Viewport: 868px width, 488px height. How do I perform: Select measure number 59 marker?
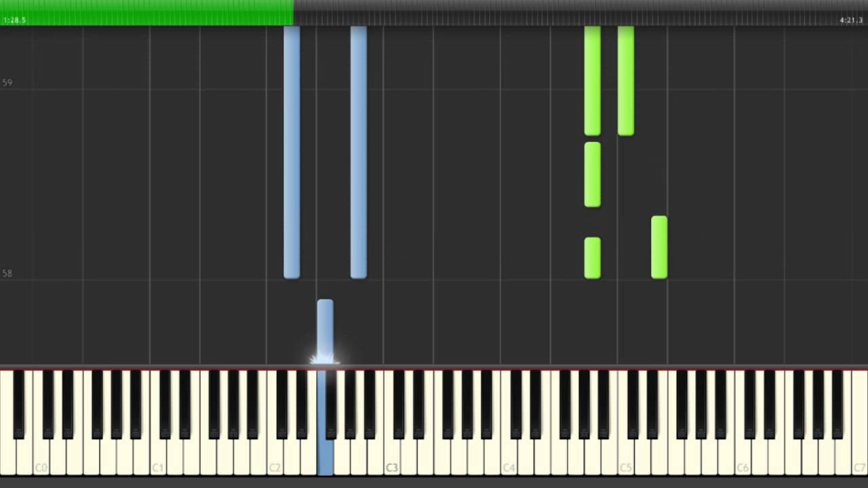(x=7, y=83)
